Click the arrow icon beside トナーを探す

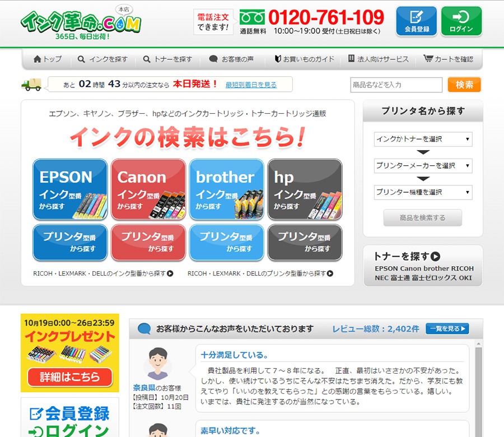pyautogui.click(x=436, y=257)
